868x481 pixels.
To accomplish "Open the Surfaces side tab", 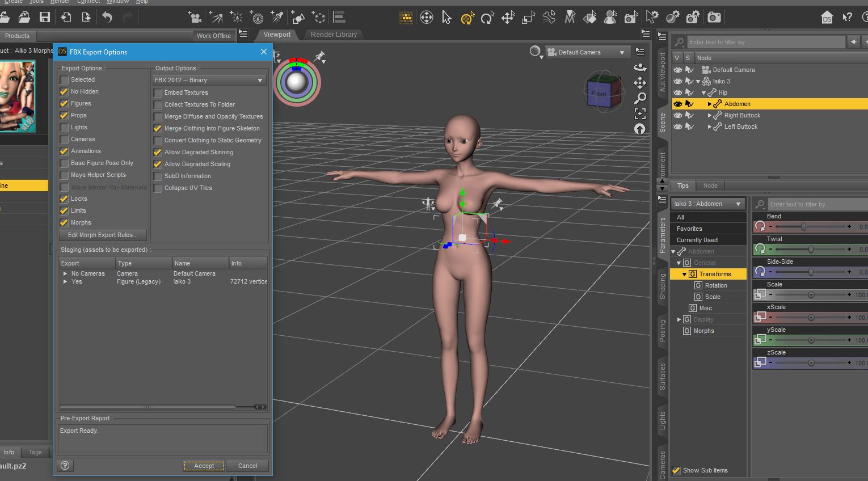I will click(x=662, y=377).
